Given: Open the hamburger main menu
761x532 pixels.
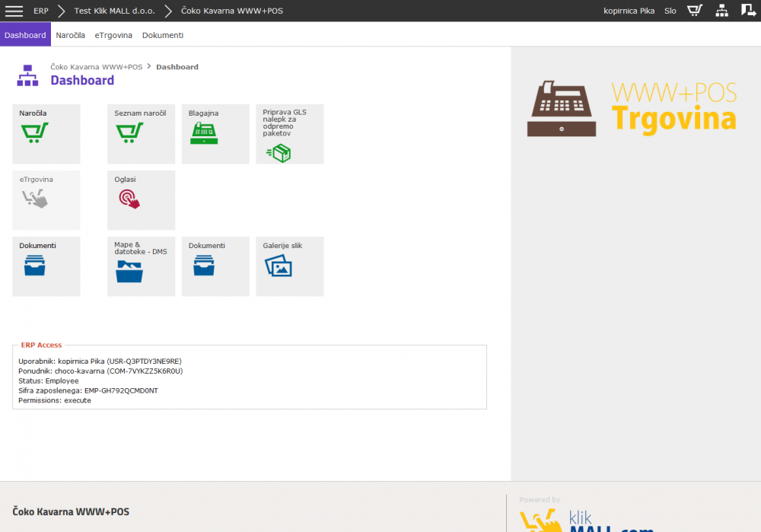Looking at the screenshot, I should [x=14, y=11].
